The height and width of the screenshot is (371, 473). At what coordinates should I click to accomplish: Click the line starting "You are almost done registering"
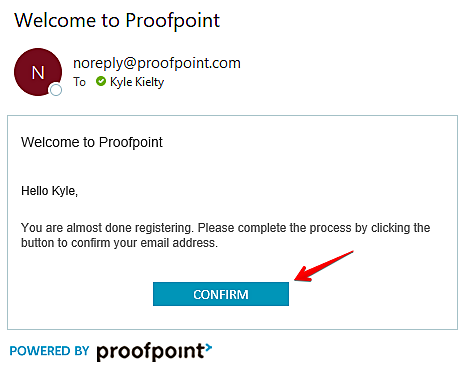point(226,228)
